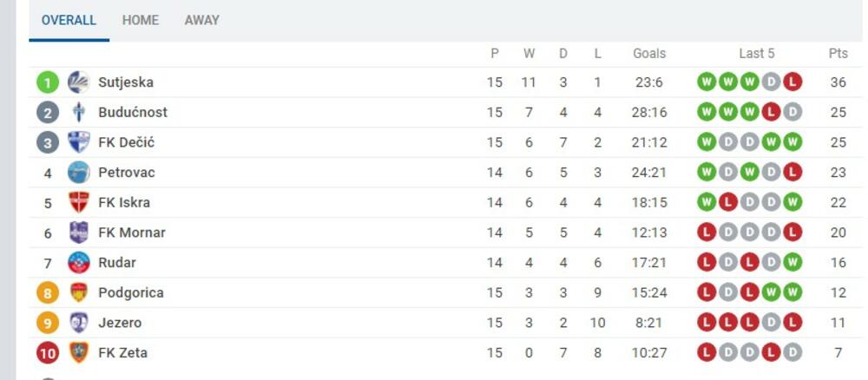Click Sutjeska's most recent loss badge
868x380 pixels.
[x=792, y=82]
